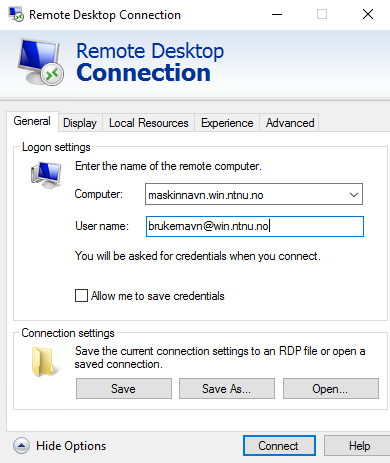Click the Computer name text field

click(246, 194)
